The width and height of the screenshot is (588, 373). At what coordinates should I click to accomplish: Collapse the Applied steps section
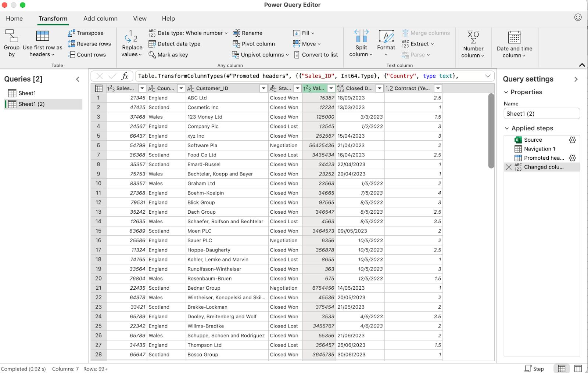point(507,128)
